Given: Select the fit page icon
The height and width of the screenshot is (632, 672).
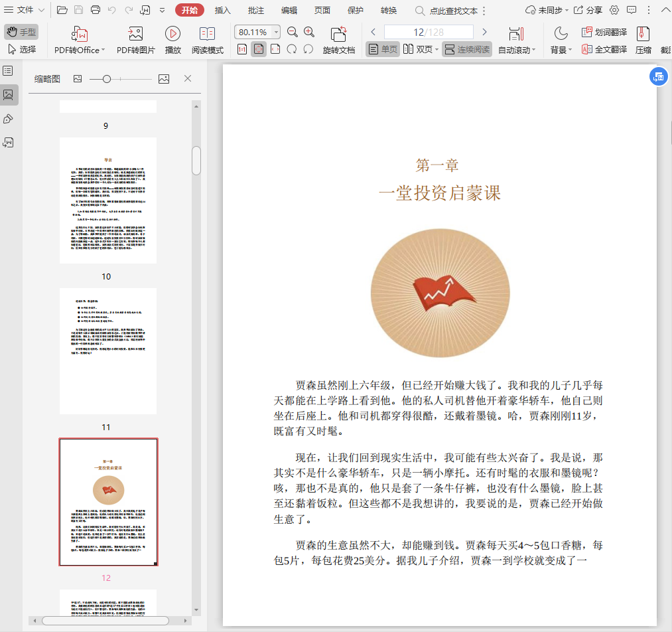Looking at the screenshot, I should [259, 49].
